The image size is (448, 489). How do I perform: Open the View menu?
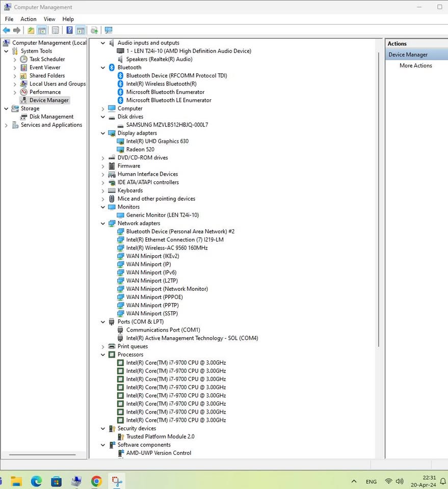(49, 19)
